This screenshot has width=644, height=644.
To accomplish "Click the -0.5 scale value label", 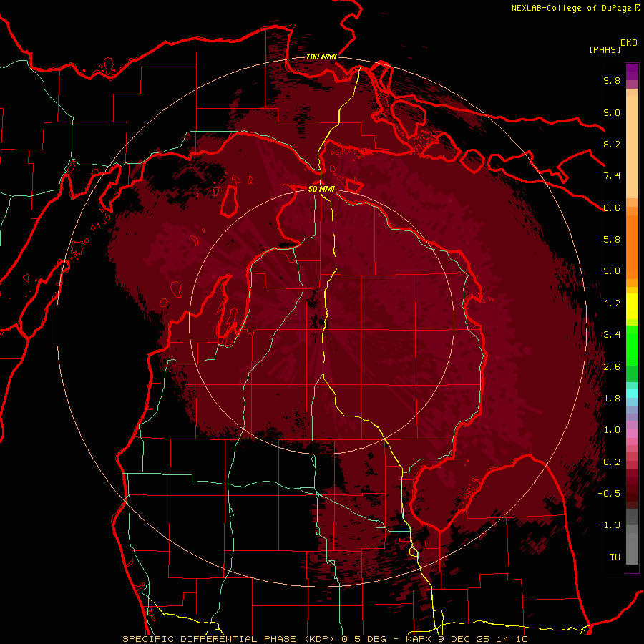I will [609, 494].
